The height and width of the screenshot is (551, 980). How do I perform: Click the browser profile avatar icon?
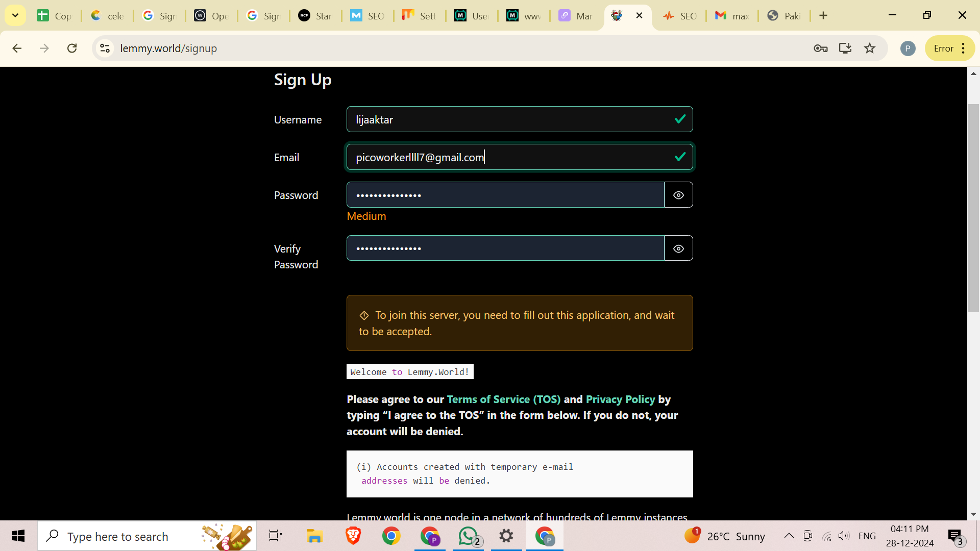908,48
